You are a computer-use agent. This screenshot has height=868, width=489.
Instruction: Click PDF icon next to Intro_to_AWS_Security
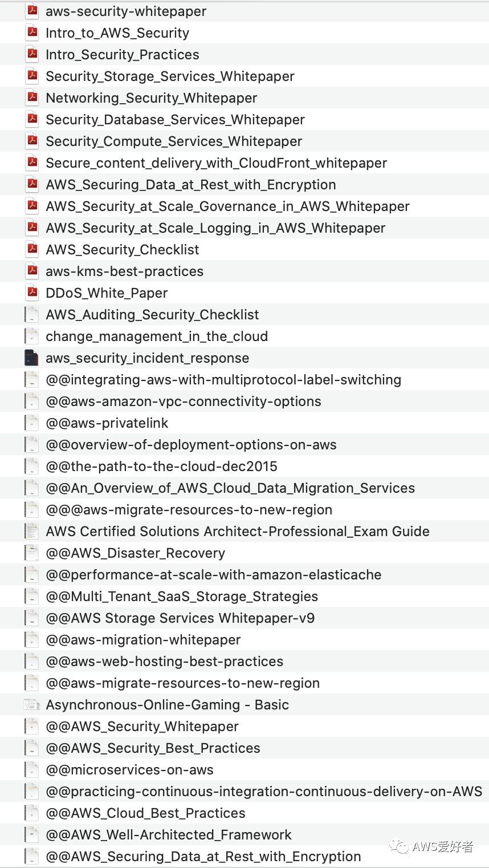click(x=32, y=33)
